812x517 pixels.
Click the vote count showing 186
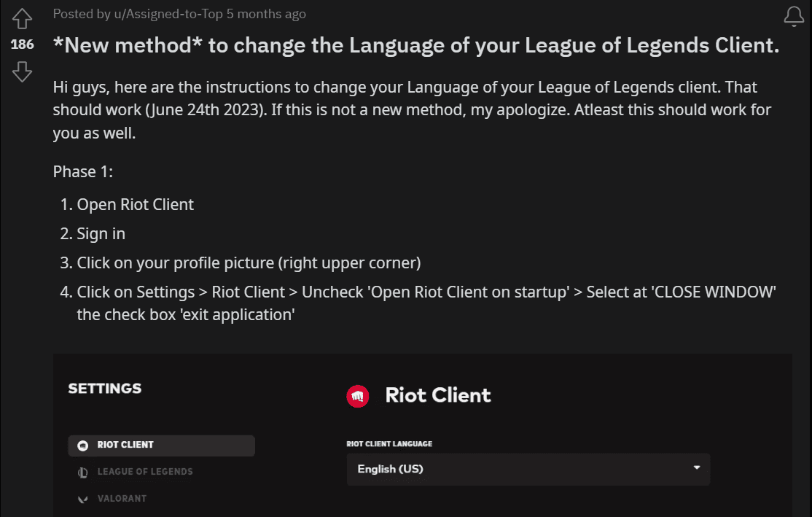click(x=22, y=44)
